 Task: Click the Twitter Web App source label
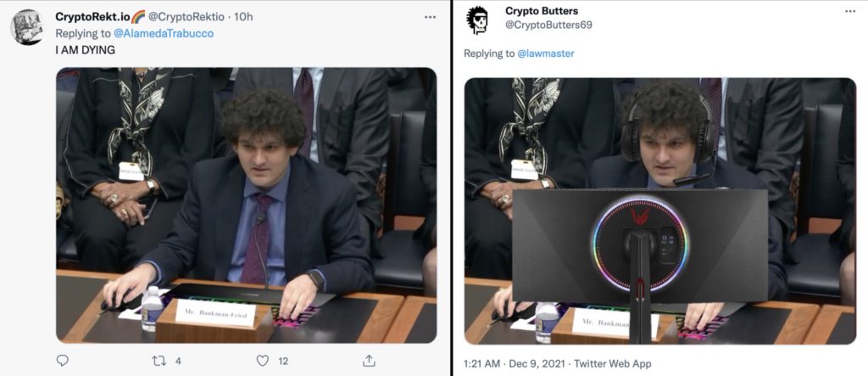(x=613, y=364)
